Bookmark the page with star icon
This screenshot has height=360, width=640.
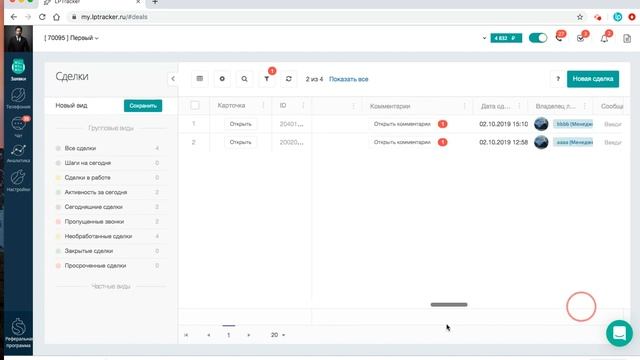[x=580, y=17]
